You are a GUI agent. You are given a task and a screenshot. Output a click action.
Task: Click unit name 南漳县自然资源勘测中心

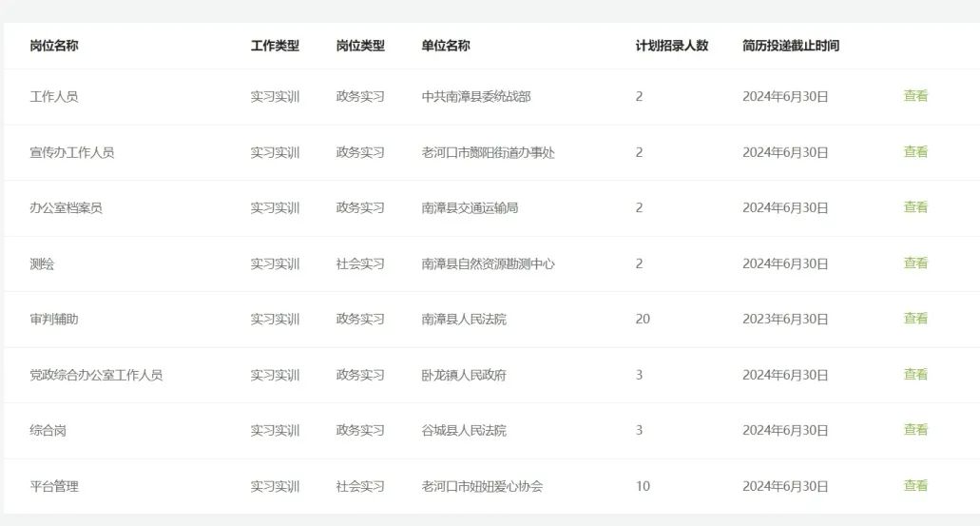tap(489, 263)
